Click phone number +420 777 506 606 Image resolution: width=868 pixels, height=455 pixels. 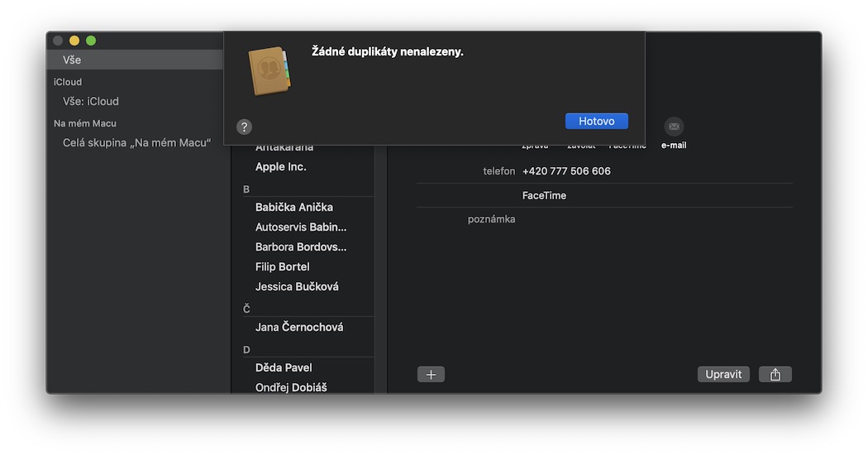[566, 171]
